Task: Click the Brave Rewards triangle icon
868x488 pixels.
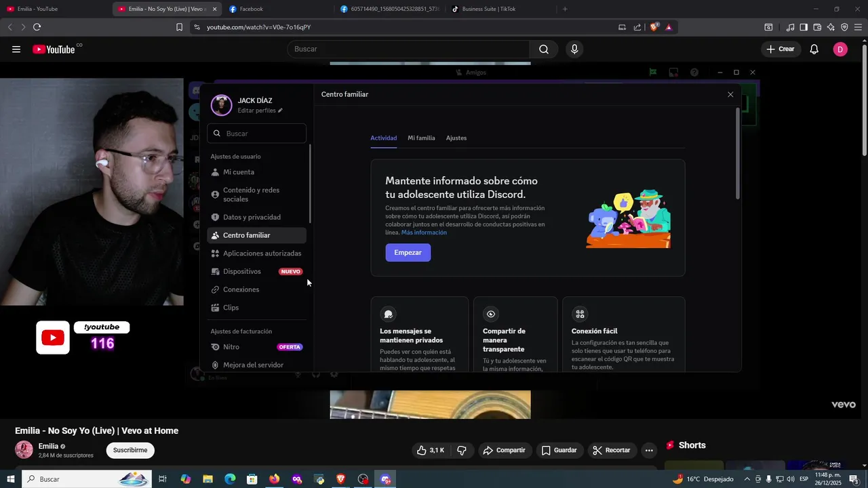Action: (669, 27)
